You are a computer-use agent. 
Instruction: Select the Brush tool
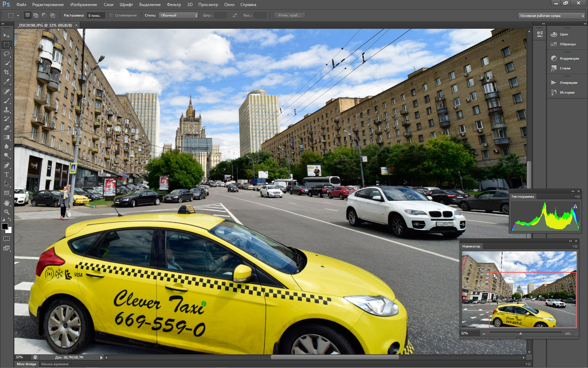pyautogui.click(x=7, y=101)
